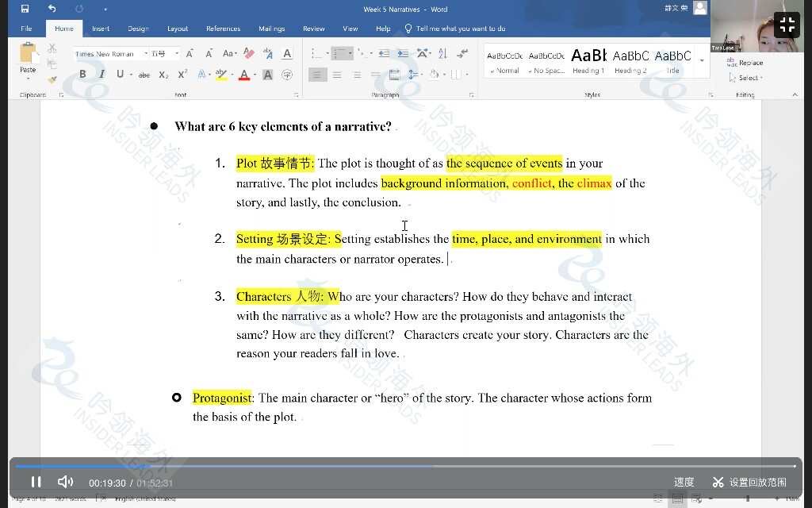
Task: Exit fullscreen with the collapse icon
Action: pyautogui.click(x=787, y=24)
